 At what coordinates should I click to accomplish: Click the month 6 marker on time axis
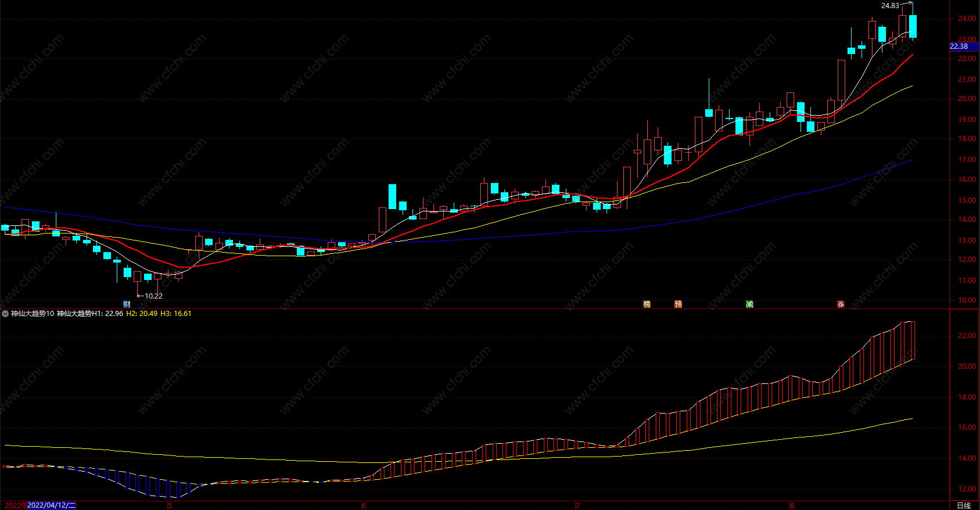coord(364,505)
